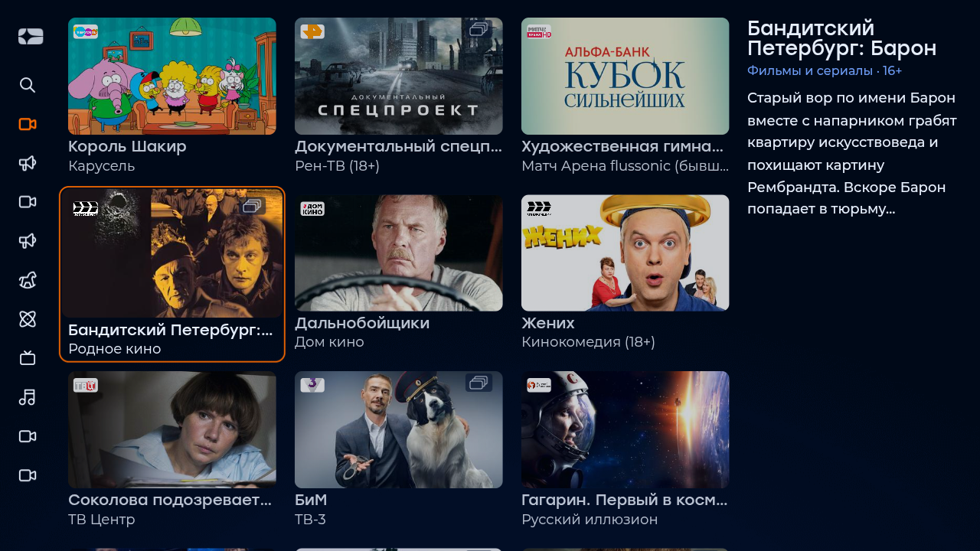Open the kids rocking horse category

click(x=28, y=280)
